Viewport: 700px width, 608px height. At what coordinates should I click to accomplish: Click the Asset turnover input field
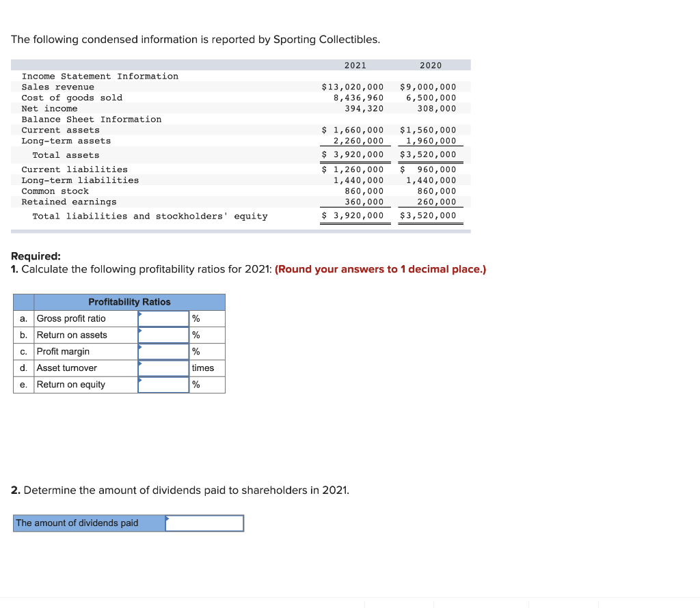coord(163,368)
